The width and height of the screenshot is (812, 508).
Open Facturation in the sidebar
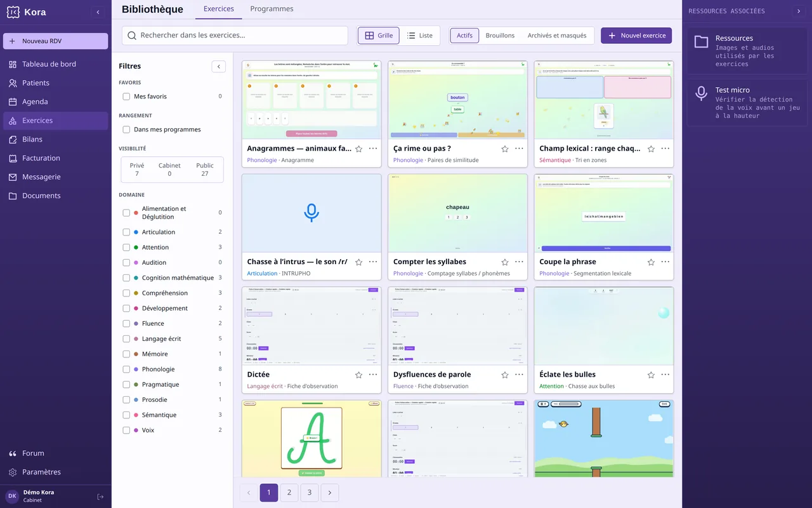pyautogui.click(x=56, y=158)
